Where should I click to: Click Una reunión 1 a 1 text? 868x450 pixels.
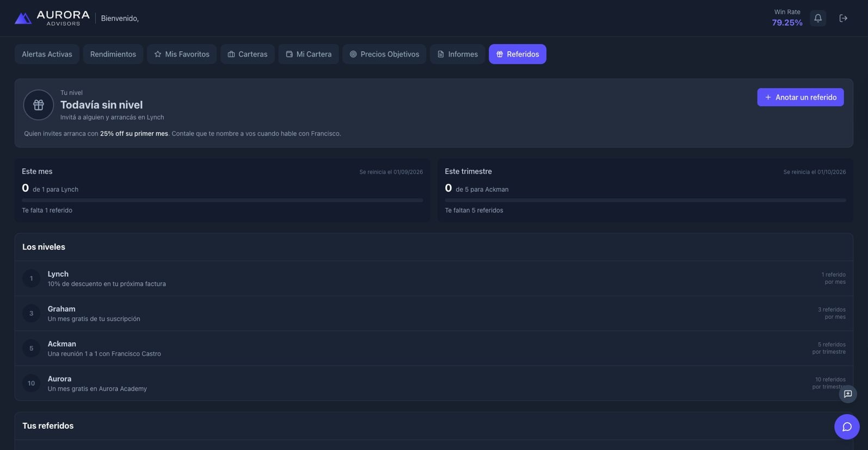pyautogui.click(x=104, y=354)
